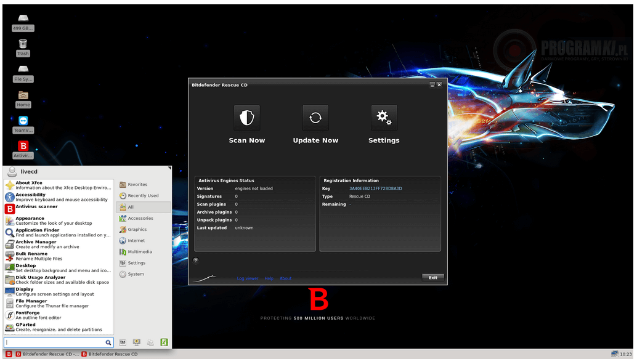Open the Home folder desktop icon
637x364 pixels.
pos(23,99)
